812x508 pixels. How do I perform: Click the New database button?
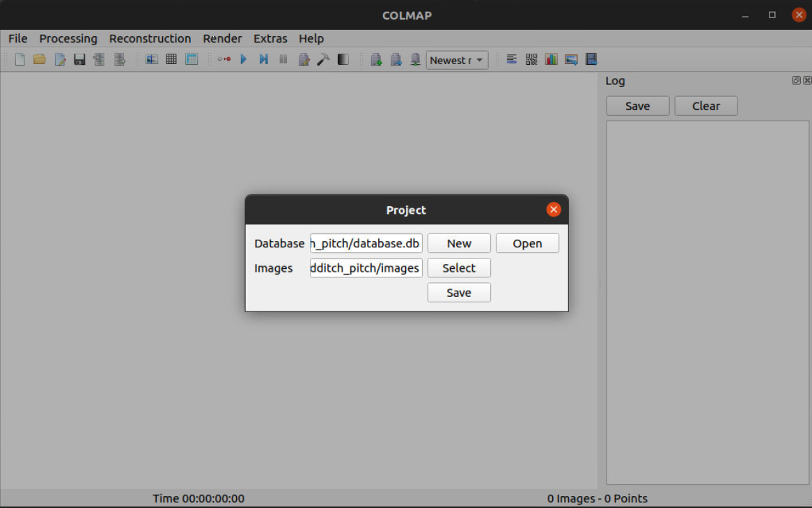[x=459, y=243]
